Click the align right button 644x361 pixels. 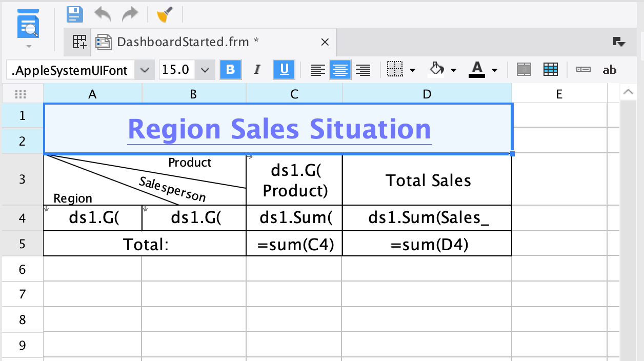point(363,69)
